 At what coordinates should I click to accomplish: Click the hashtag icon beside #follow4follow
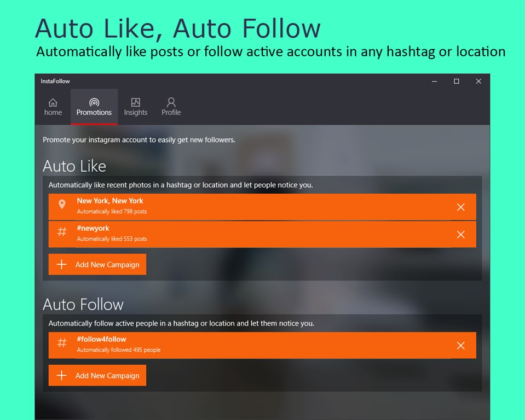click(62, 343)
